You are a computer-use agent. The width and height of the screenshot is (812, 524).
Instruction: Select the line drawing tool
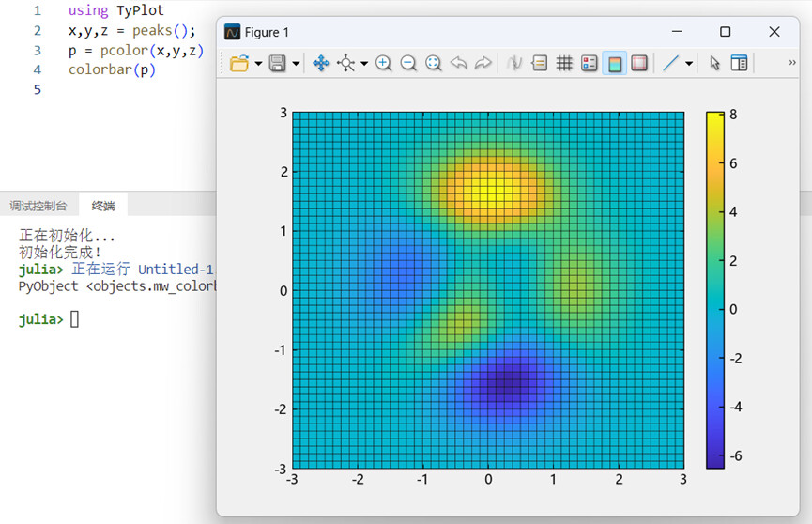coord(670,63)
